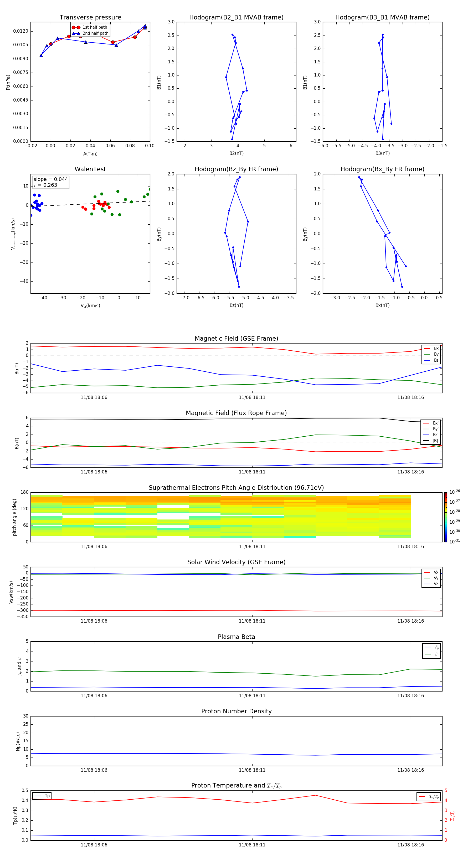Click the Proton Temperature and Te/Tp title

click(x=236, y=785)
